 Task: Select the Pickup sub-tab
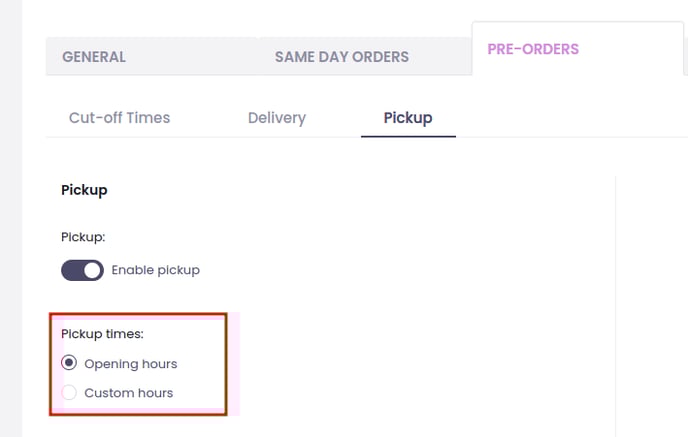[x=408, y=118]
